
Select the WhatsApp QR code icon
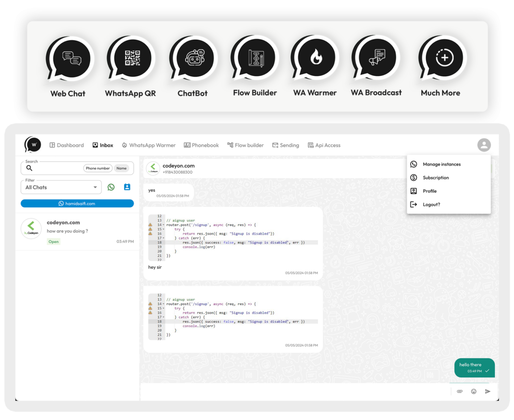[x=133, y=58]
